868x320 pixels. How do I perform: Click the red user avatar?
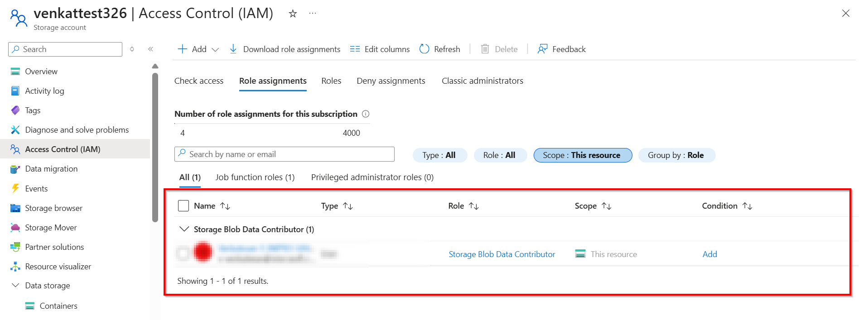203,252
